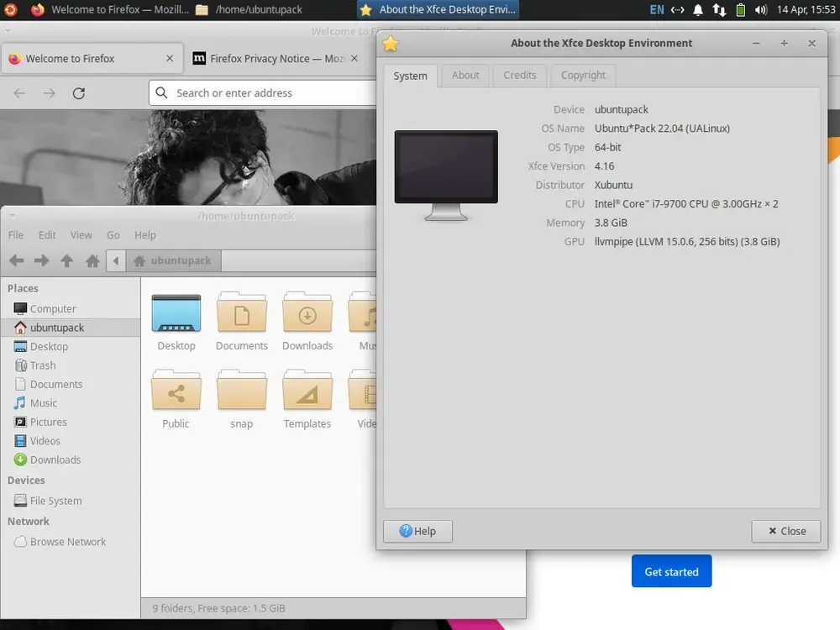The width and height of the screenshot is (840, 630).
Task: Open View menu in file manager
Action: point(81,235)
